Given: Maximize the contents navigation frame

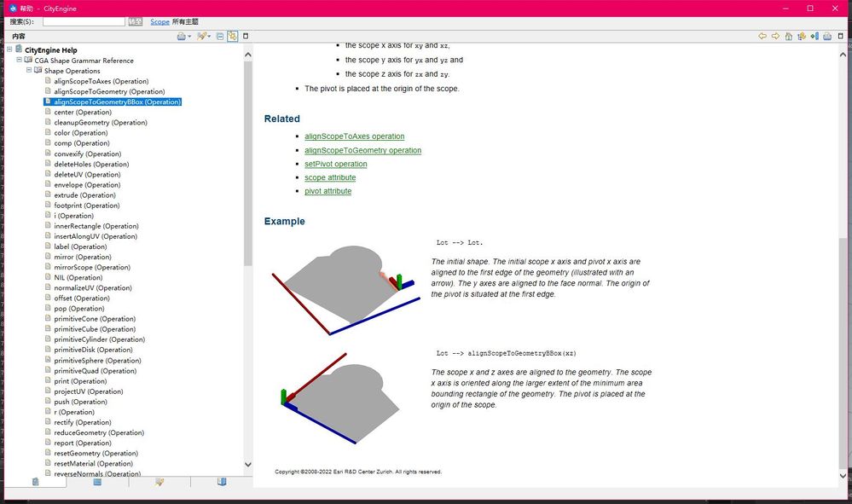Looking at the screenshot, I should (x=246, y=36).
